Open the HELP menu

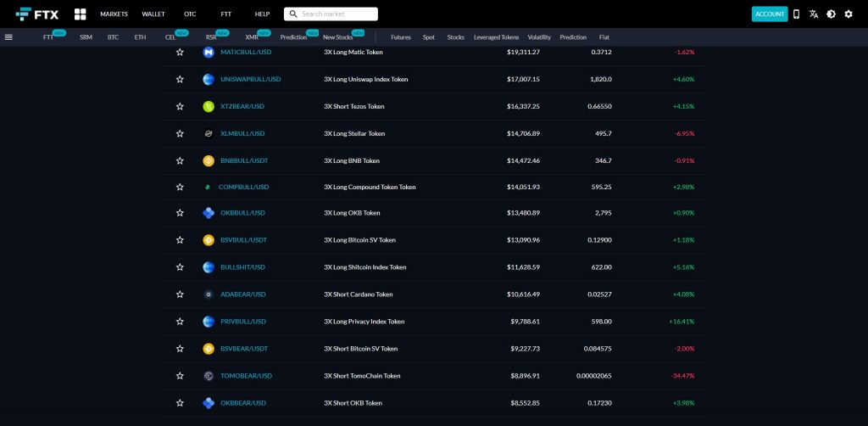[x=262, y=14]
